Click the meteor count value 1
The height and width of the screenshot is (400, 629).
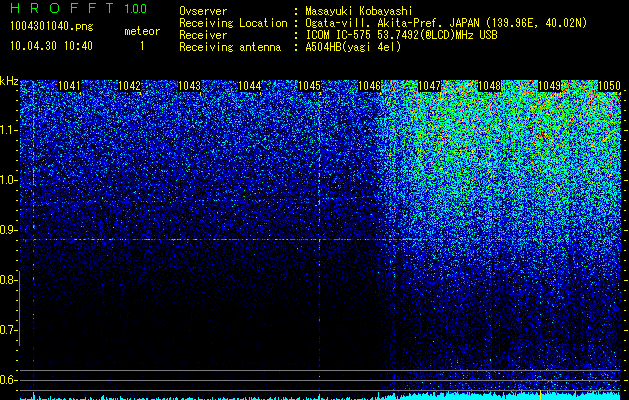point(142,46)
